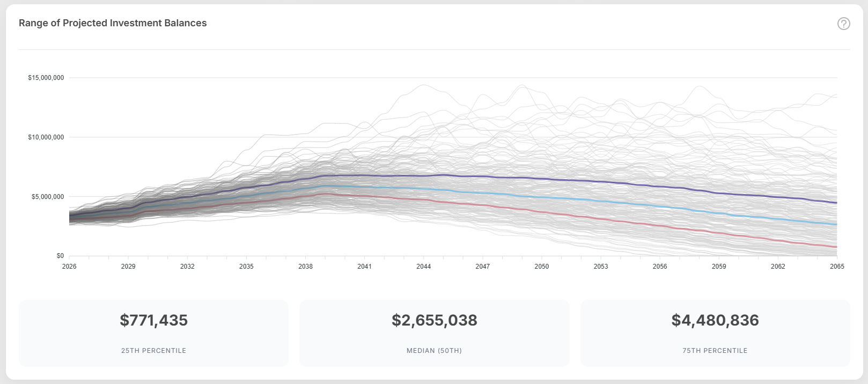Select the $4,480,836 75th percentile card

(x=715, y=333)
